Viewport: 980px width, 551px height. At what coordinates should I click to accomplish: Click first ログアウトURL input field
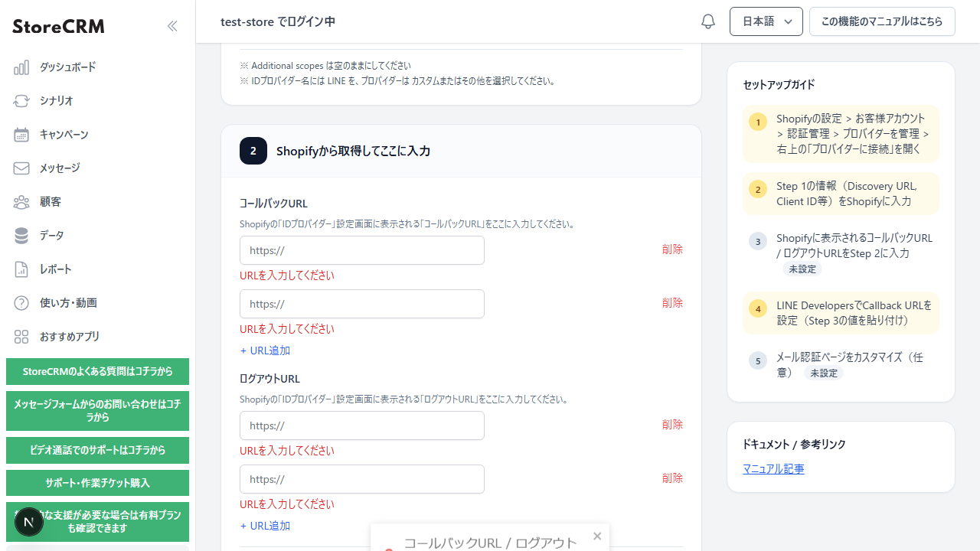(362, 425)
